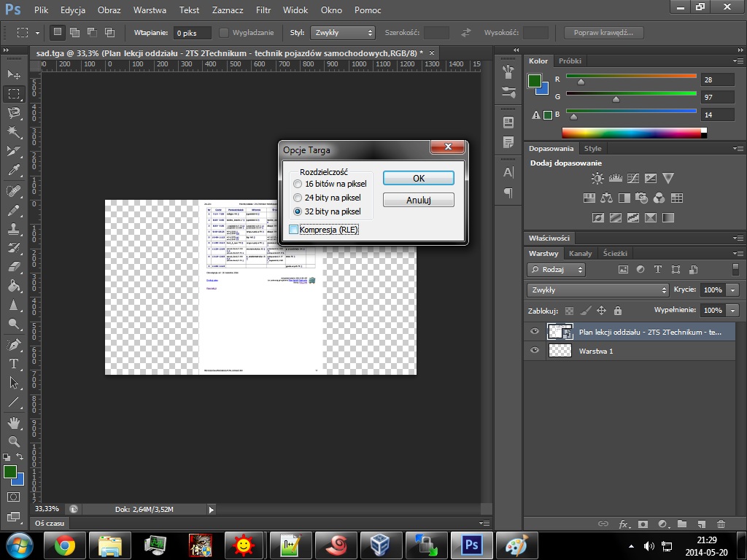The image size is (747, 560).
Task: Switch to the Próbki tab
Action: click(570, 61)
